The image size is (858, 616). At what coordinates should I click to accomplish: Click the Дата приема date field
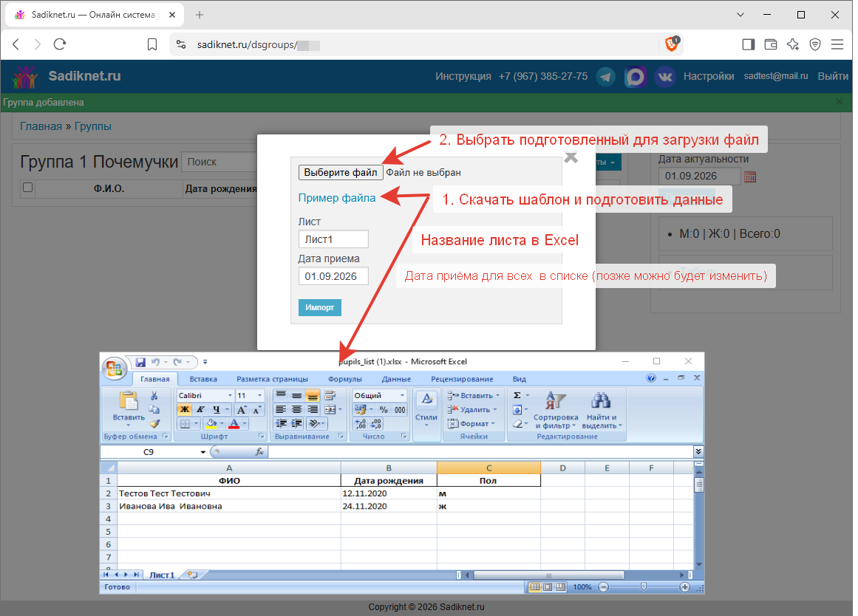tap(333, 276)
